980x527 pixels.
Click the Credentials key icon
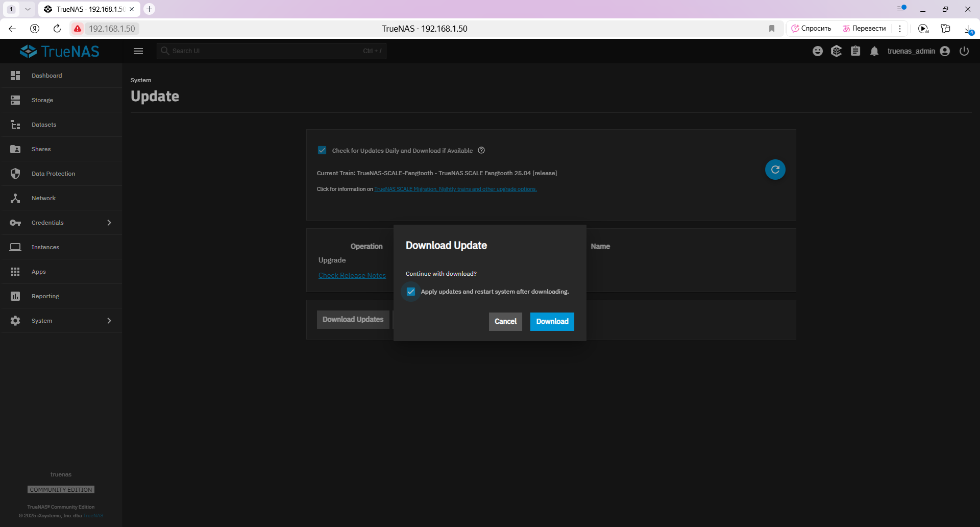click(15, 223)
